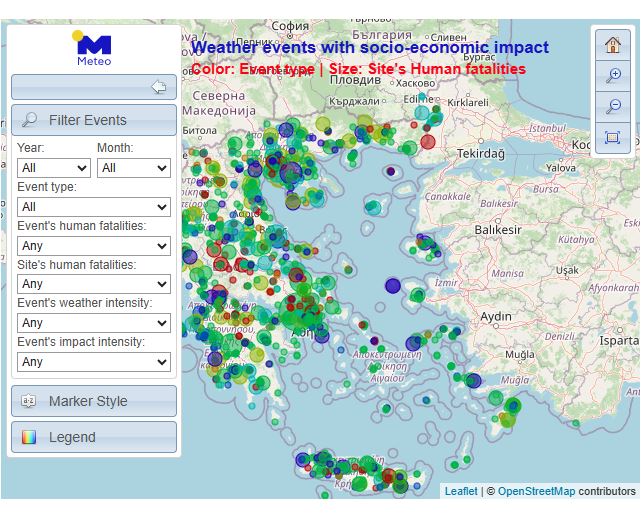Open the Leaflet attribution link

pos(461,491)
